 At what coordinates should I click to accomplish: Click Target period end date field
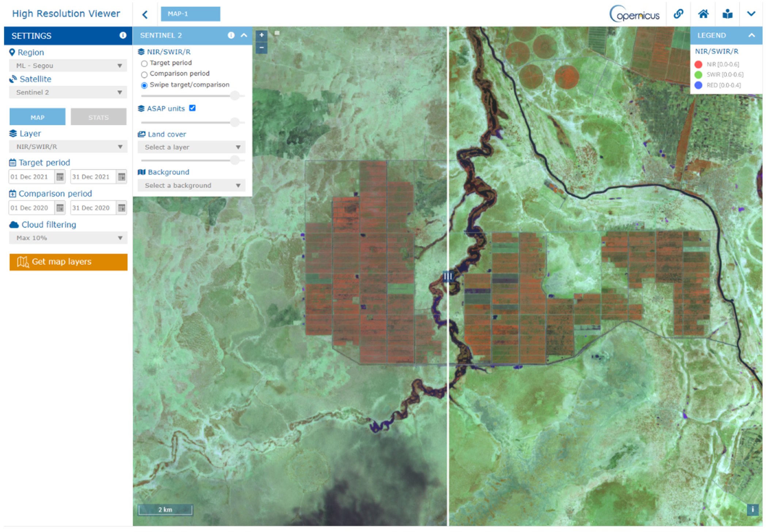click(93, 177)
